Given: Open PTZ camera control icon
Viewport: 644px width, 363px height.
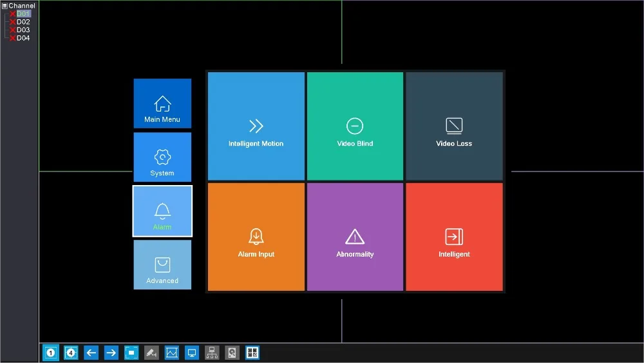Looking at the screenshot, I should pos(151,353).
